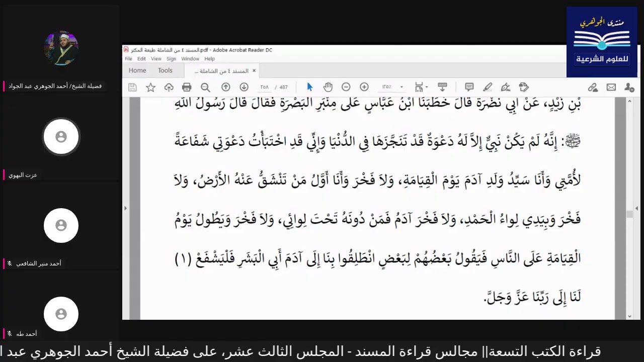Click أحمد منير الشافعي participant avatar
This screenshot has width=644, height=362.
(x=61, y=225)
